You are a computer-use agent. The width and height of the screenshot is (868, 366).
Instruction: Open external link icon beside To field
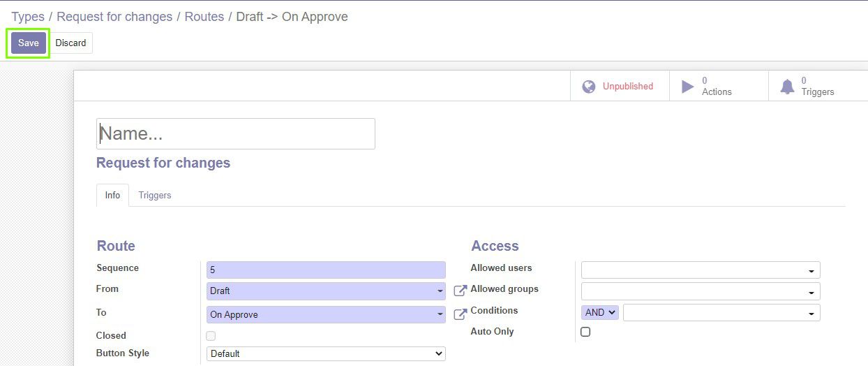tap(460, 314)
